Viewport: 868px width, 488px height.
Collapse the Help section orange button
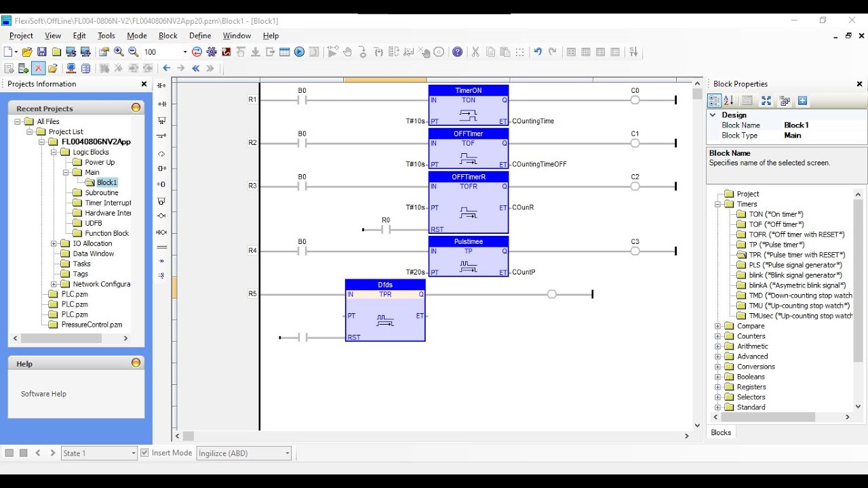pyautogui.click(x=136, y=363)
